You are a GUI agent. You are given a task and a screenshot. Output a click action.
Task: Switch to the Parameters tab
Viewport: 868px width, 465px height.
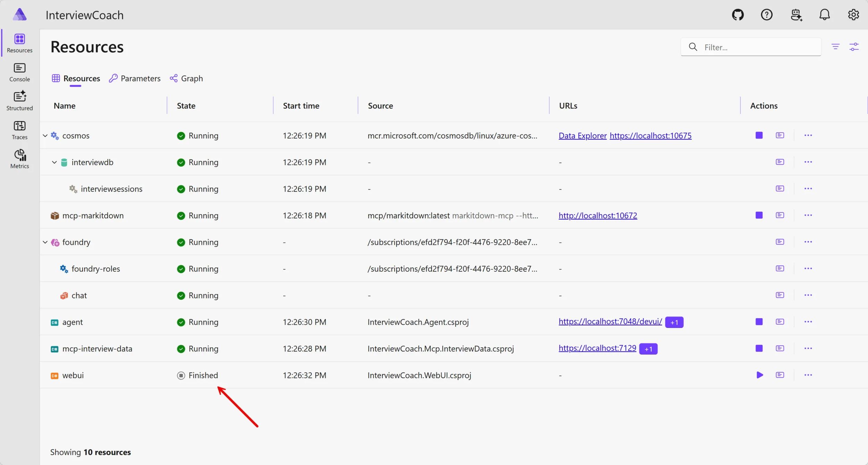click(x=135, y=78)
